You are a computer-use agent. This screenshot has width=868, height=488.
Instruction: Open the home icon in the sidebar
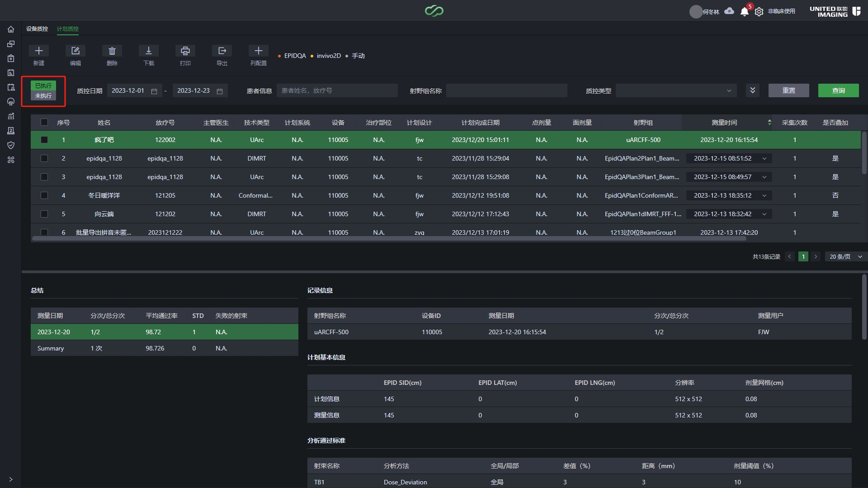click(11, 29)
